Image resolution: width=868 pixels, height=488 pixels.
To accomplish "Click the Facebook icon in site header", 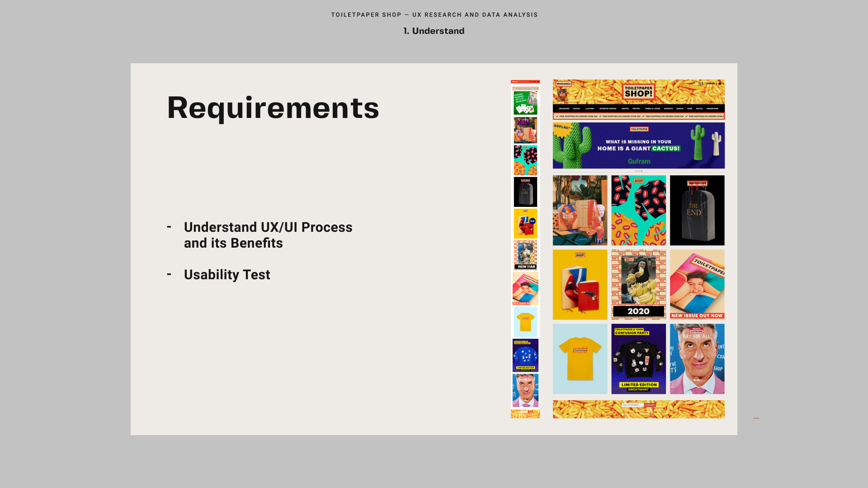I will (702, 83).
